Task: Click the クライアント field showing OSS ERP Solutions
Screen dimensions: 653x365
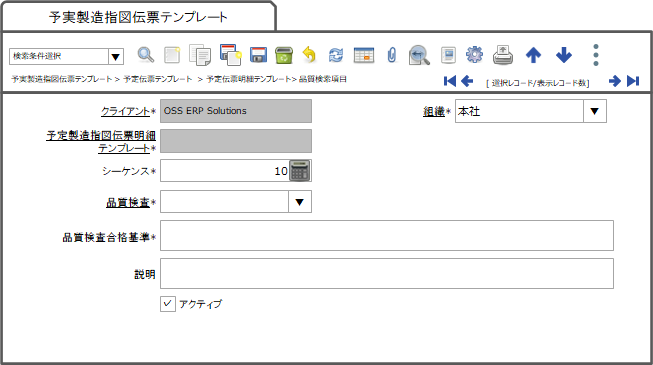Action: click(236, 111)
